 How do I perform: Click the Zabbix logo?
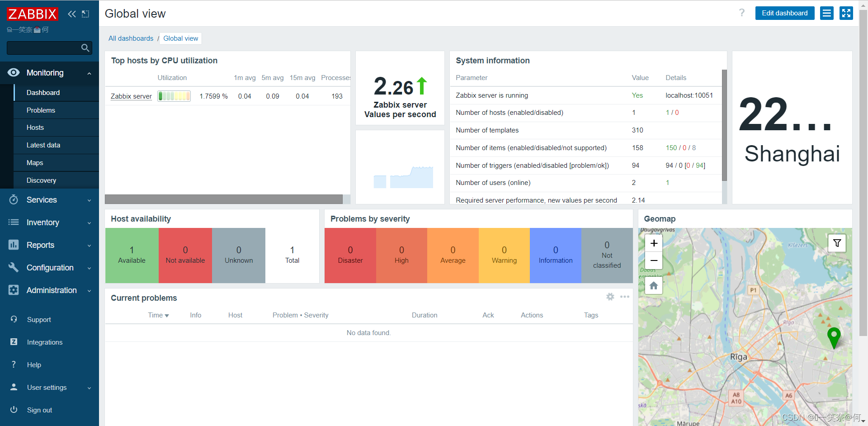click(32, 14)
